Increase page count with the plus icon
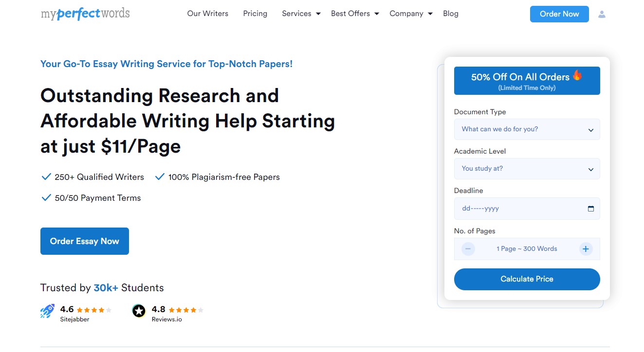This screenshot has width=644, height=352. click(x=586, y=248)
